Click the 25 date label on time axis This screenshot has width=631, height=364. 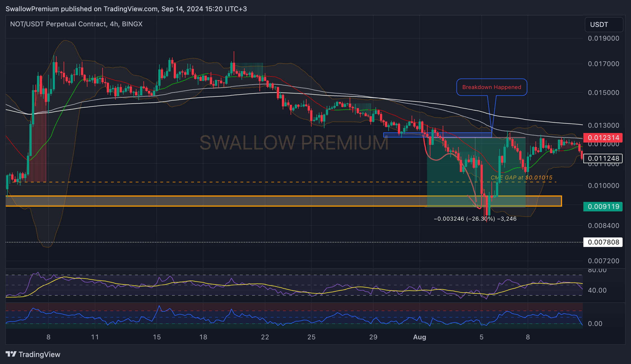coord(311,337)
